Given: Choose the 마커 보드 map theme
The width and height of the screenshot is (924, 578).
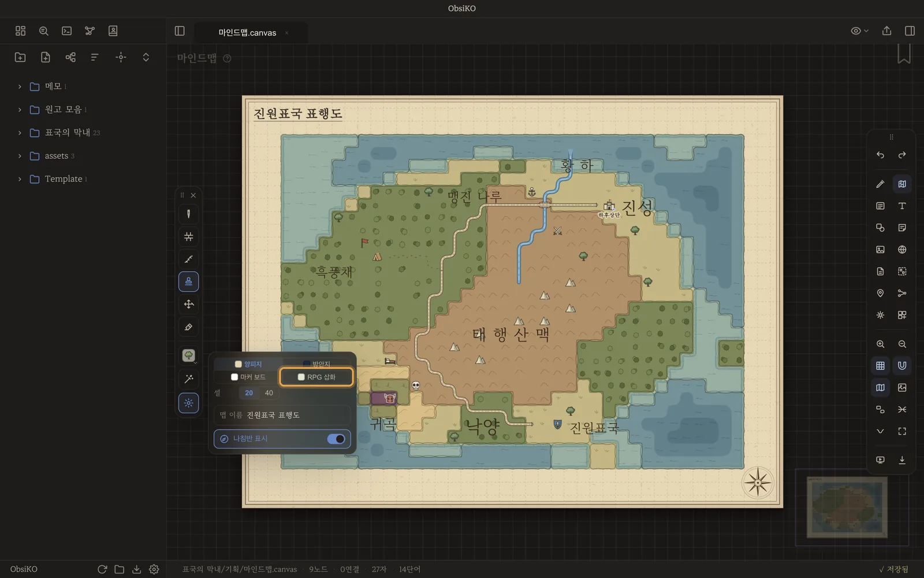Looking at the screenshot, I should [248, 377].
